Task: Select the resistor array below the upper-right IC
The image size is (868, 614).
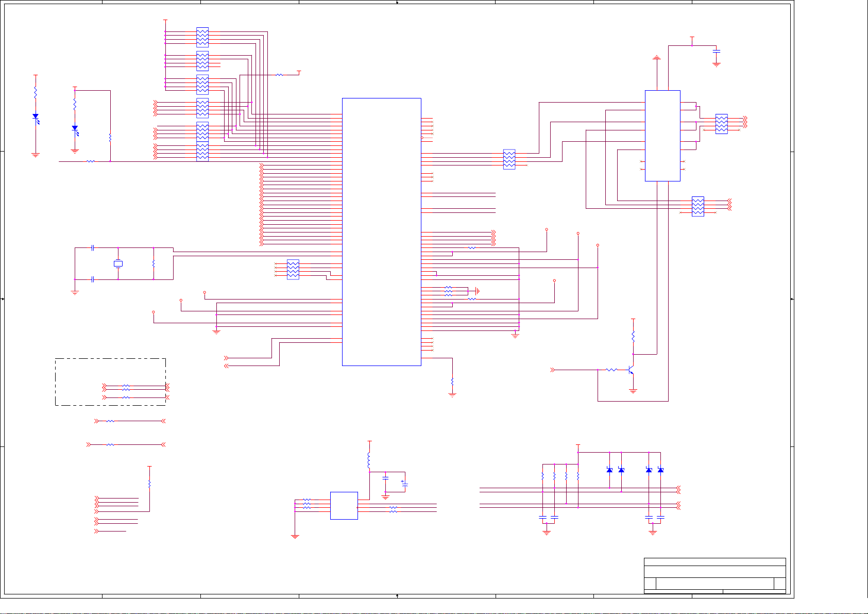Action: [x=698, y=207]
